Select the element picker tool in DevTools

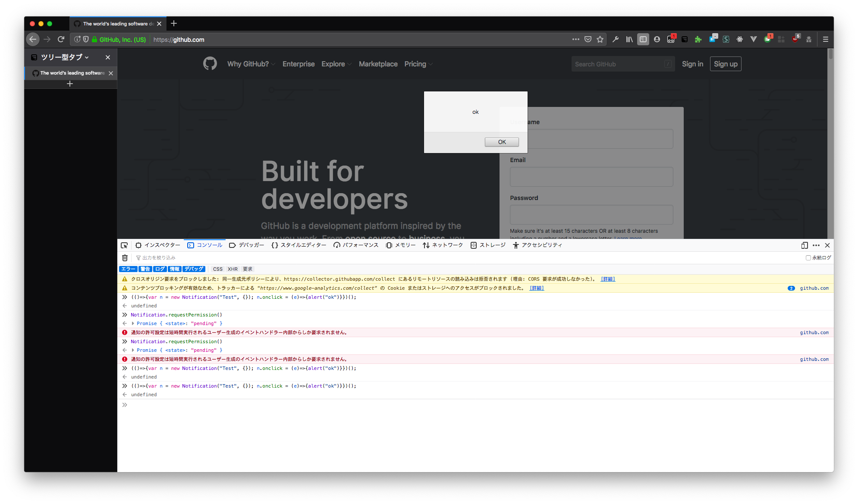[124, 245]
